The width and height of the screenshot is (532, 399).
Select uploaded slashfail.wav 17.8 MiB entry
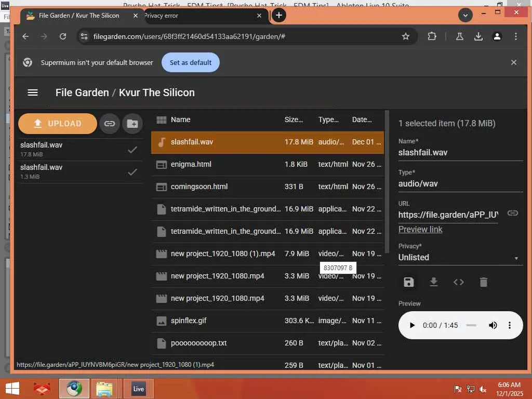(80, 149)
